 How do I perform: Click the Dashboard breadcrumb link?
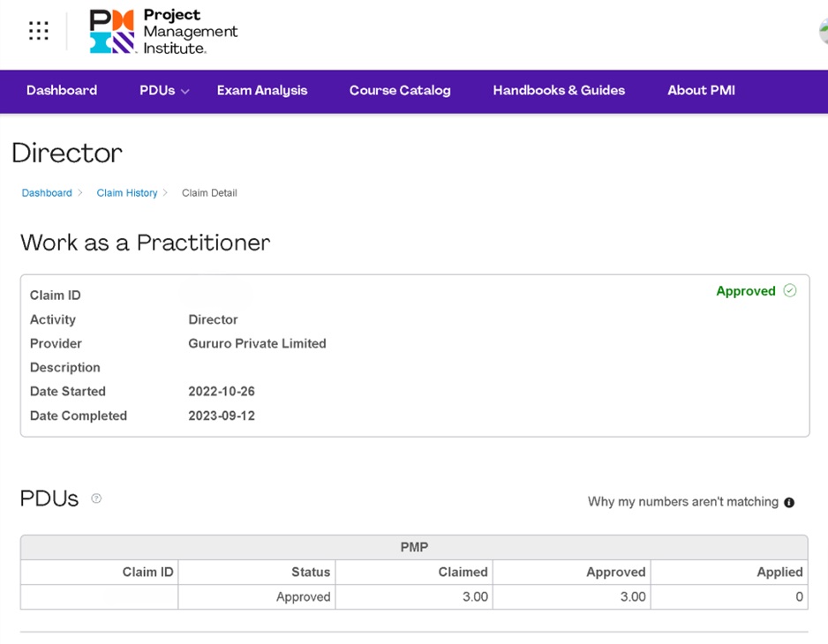(47, 193)
